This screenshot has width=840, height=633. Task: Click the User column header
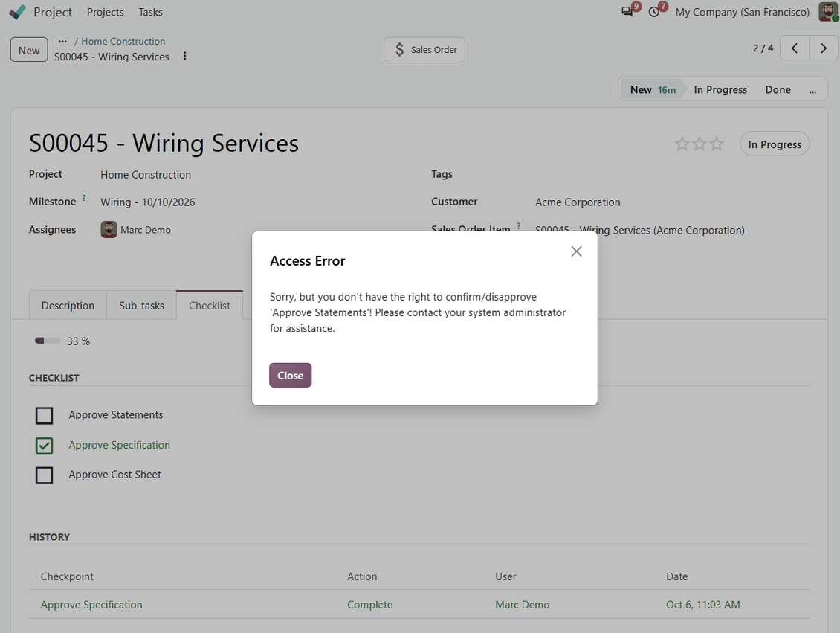tap(505, 576)
